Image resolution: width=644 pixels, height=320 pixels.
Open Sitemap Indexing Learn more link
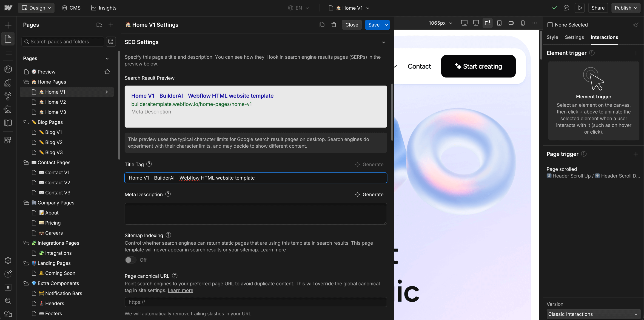tap(273, 249)
